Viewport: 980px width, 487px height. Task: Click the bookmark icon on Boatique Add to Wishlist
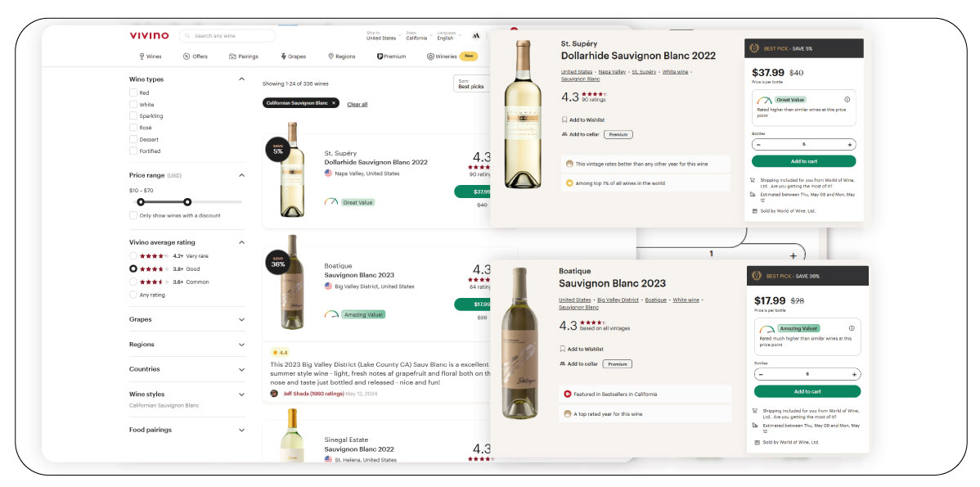pyautogui.click(x=563, y=349)
